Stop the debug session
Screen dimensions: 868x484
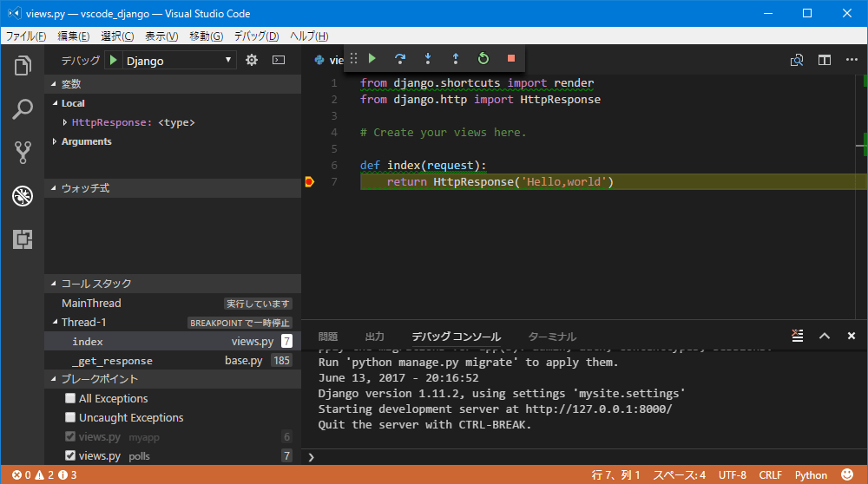tap(511, 58)
